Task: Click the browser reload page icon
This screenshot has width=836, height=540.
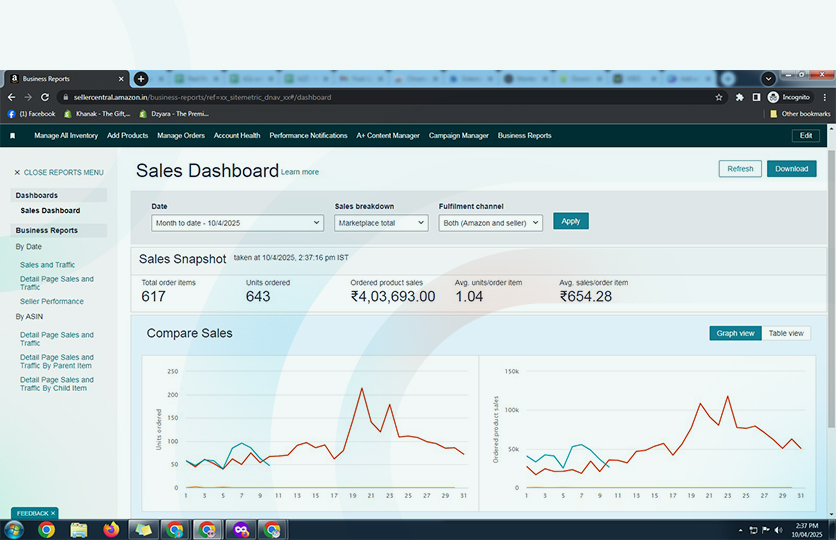Action: [x=43, y=97]
